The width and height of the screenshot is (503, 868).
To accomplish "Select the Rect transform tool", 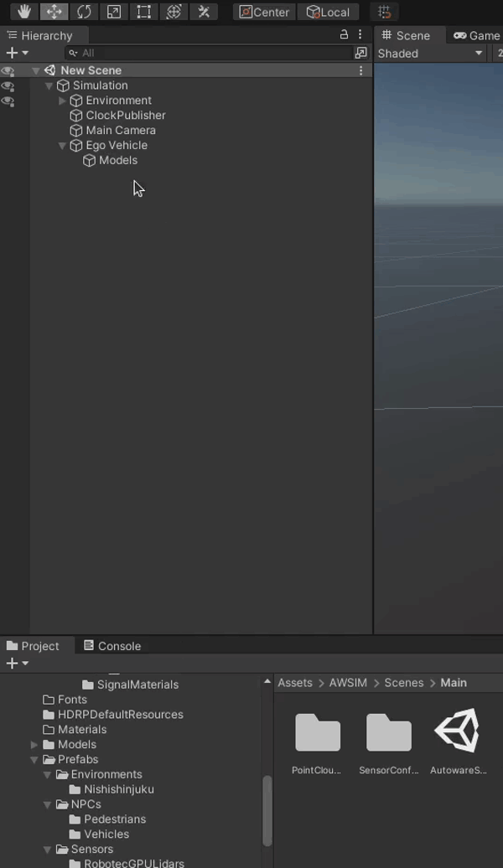I will tap(144, 12).
